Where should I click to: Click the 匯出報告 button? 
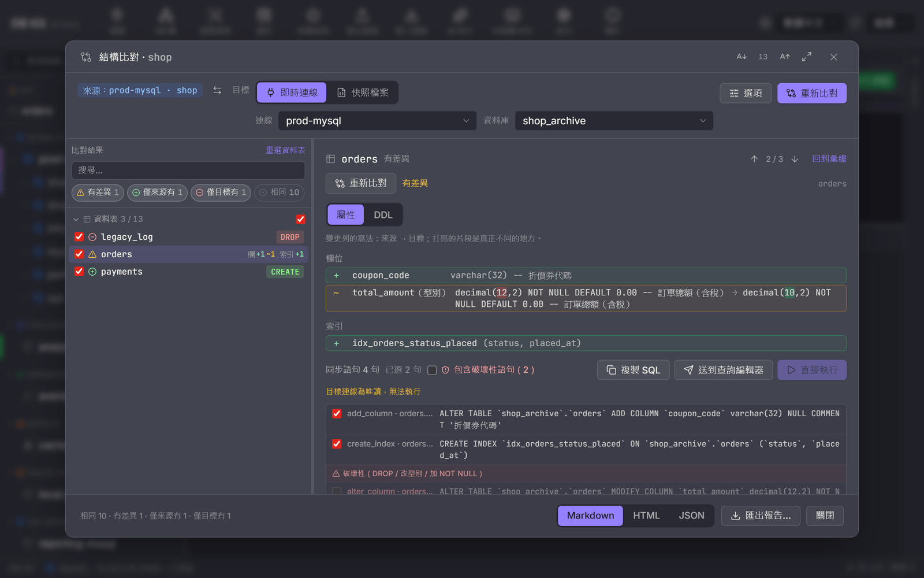[761, 516]
